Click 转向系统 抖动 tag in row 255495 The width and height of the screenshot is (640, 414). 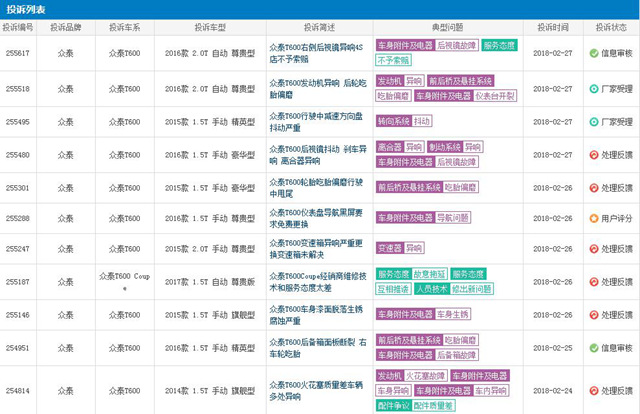(x=404, y=121)
